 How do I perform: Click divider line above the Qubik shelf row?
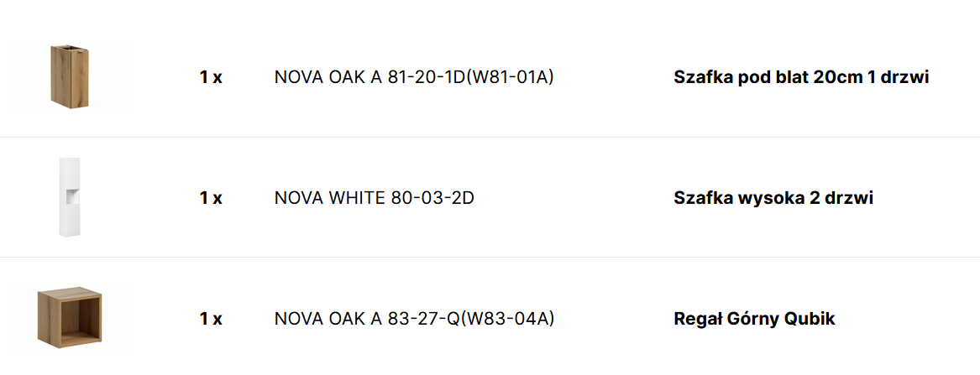click(x=490, y=257)
